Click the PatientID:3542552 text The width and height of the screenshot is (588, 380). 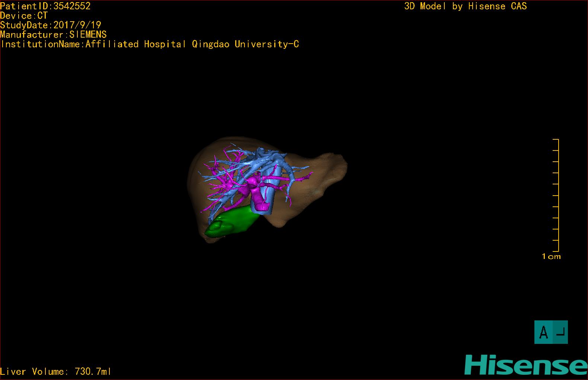(x=45, y=6)
